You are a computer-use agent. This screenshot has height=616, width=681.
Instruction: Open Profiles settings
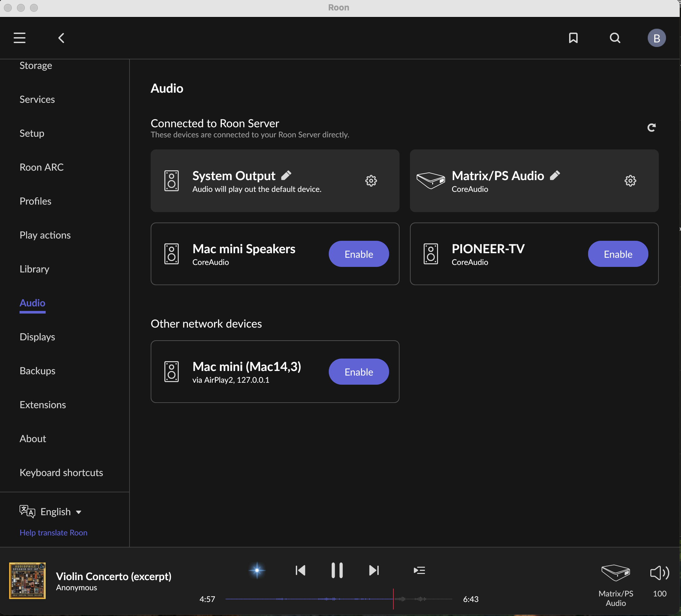pyautogui.click(x=36, y=201)
